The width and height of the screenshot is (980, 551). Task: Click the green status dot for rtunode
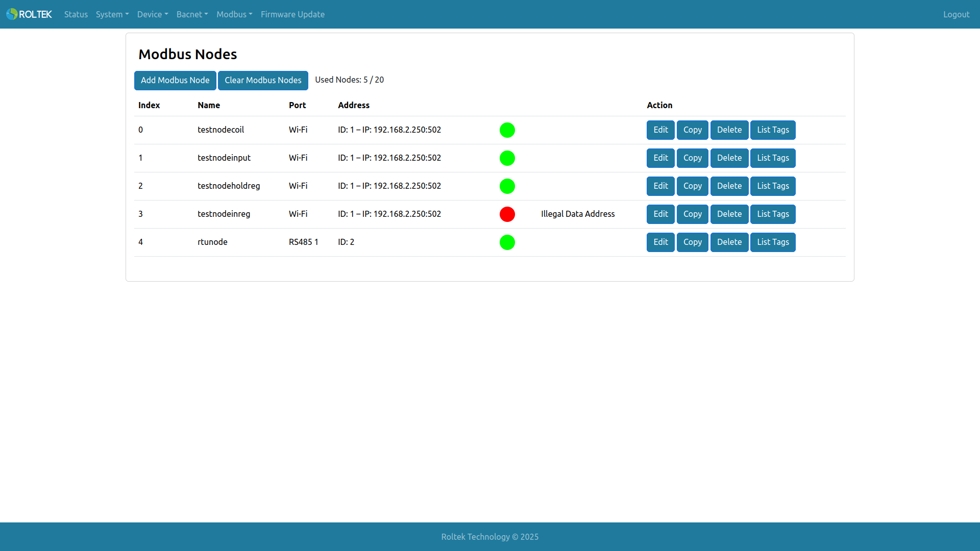(507, 242)
